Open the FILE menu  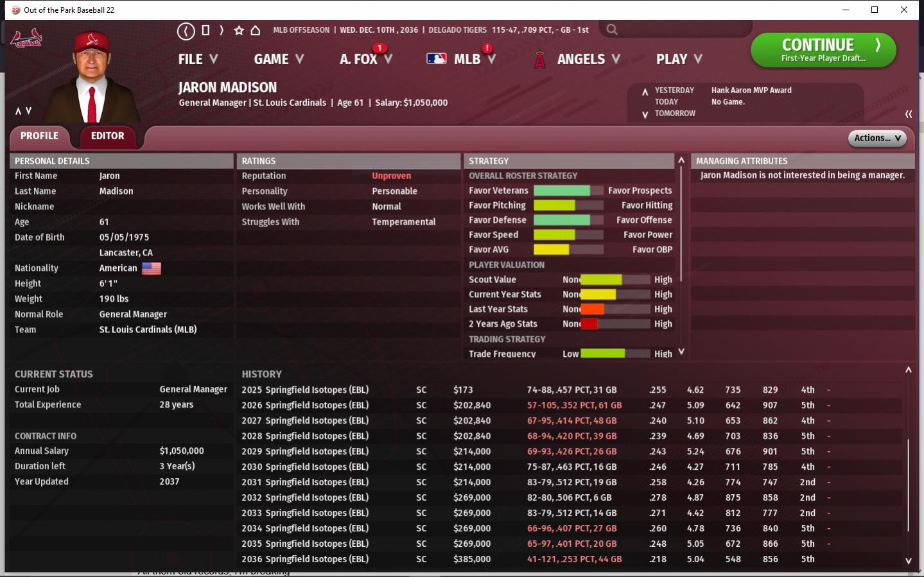tap(198, 59)
